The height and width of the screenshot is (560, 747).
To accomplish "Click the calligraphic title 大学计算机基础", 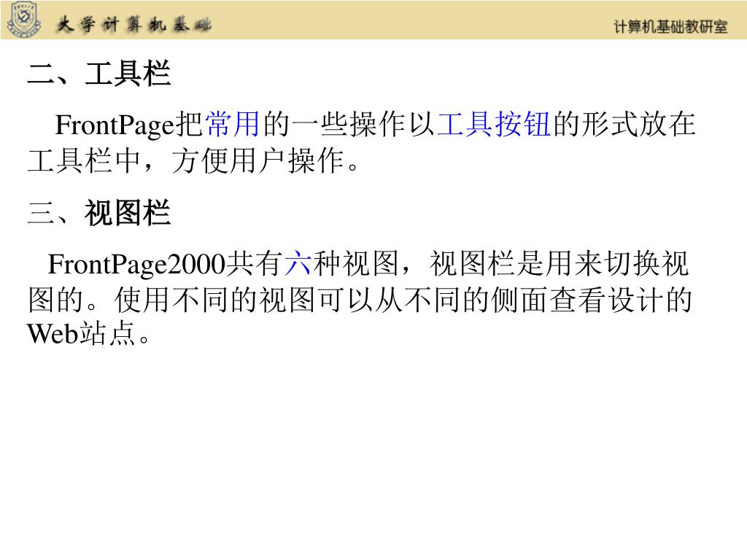I will [134, 24].
